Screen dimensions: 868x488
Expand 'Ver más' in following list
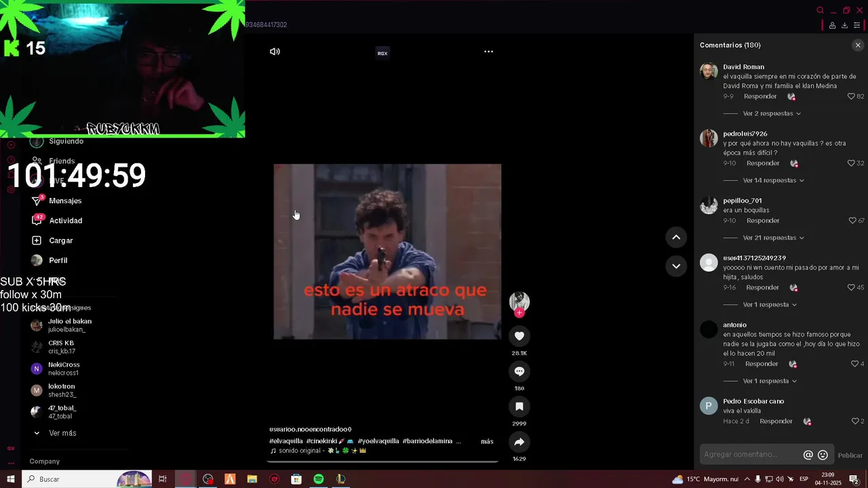[x=62, y=433]
